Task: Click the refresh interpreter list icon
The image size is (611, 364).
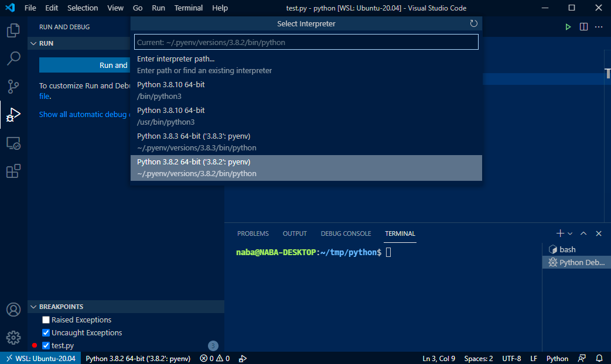Action: pos(474,23)
